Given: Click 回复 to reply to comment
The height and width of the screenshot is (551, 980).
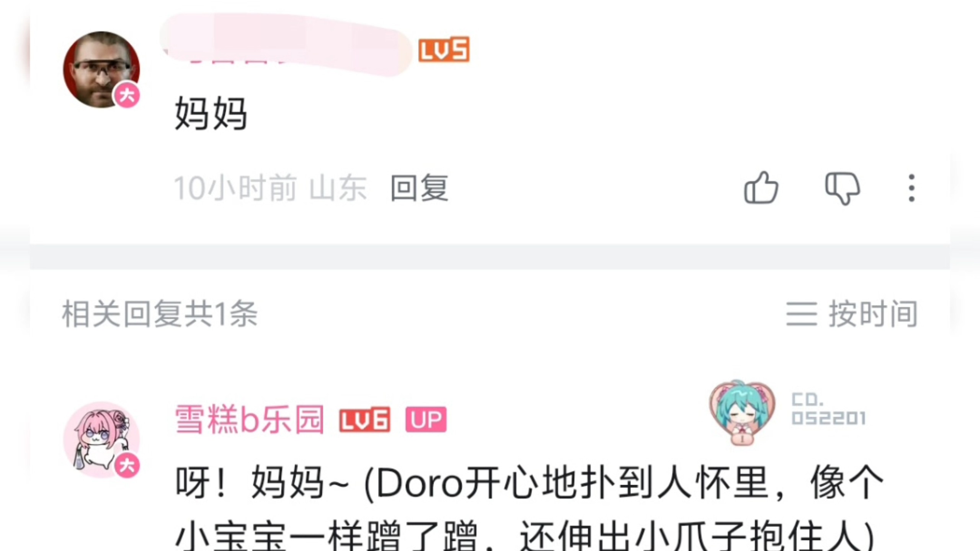Looking at the screenshot, I should (x=419, y=188).
